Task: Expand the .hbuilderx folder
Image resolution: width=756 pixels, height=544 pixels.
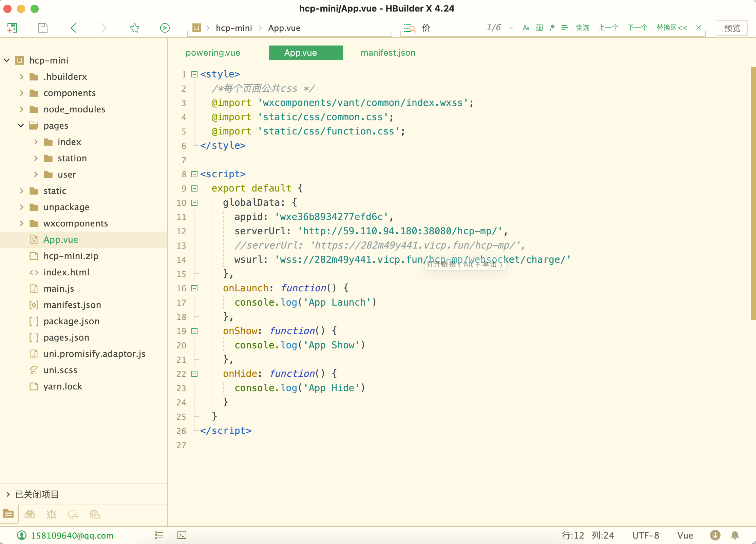Action: (21, 77)
